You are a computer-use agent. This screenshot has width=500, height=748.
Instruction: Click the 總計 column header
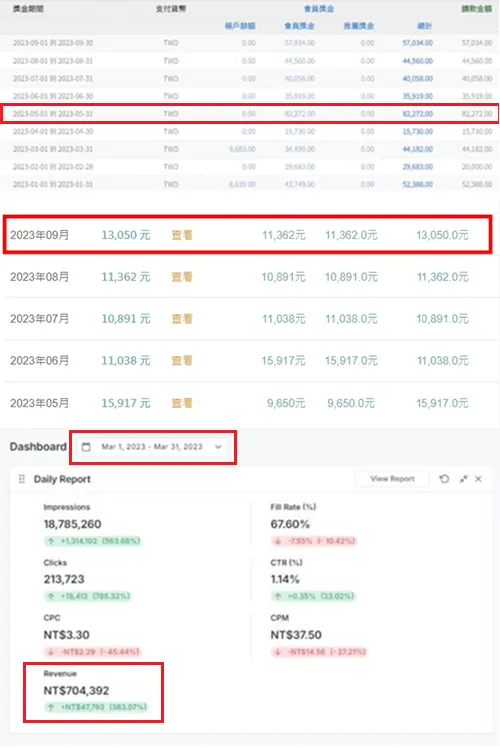click(425, 26)
